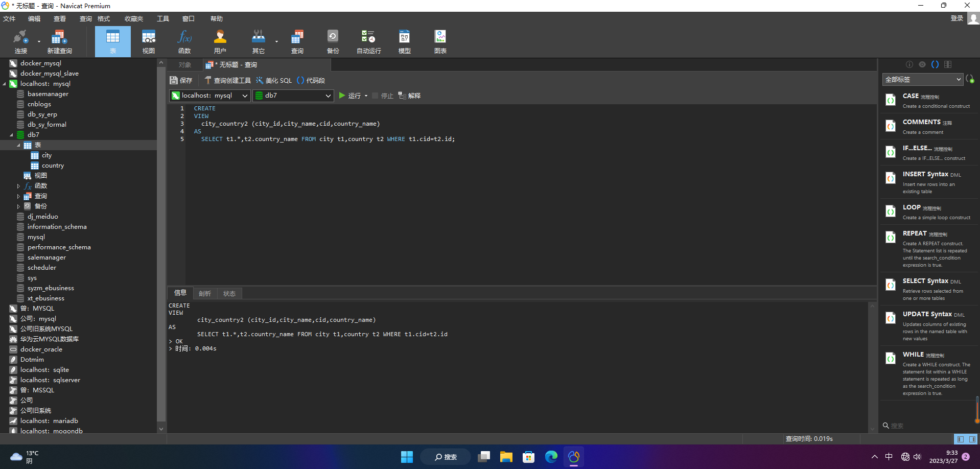Toggle the left pane visibility button in status bar
Screen dimensions: 980x469
click(x=961, y=439)
